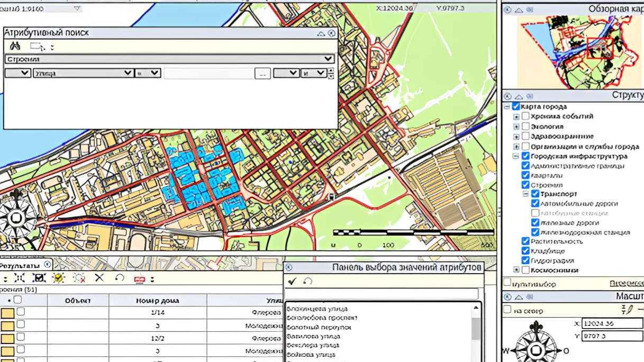The width and height of the screenshot is (644, 362).
Task: Click the compass rose on the map
Action: 16,217
